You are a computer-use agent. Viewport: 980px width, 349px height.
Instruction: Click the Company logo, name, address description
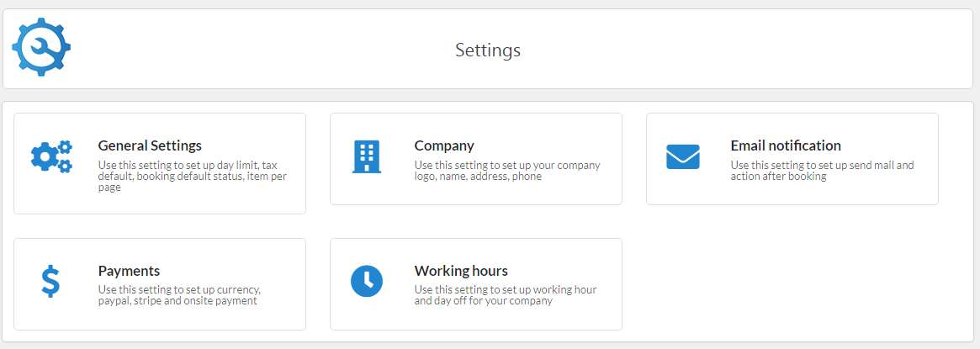click(x=507, y=171)
